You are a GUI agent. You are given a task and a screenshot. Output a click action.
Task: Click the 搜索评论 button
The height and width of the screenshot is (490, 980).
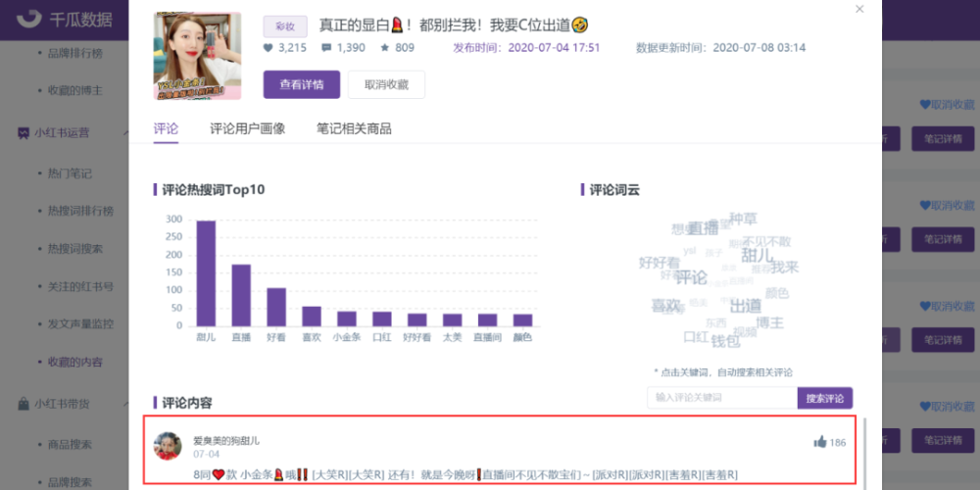click(825, 398)
